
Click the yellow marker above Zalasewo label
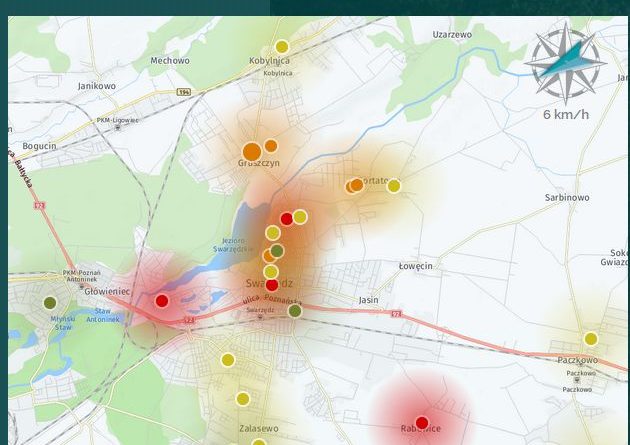(x=243, y=399)
